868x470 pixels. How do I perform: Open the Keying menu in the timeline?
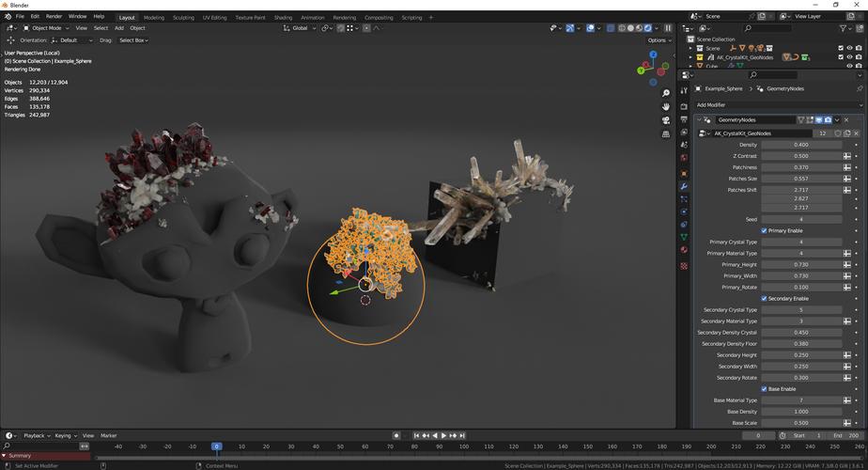pos(65,435)
